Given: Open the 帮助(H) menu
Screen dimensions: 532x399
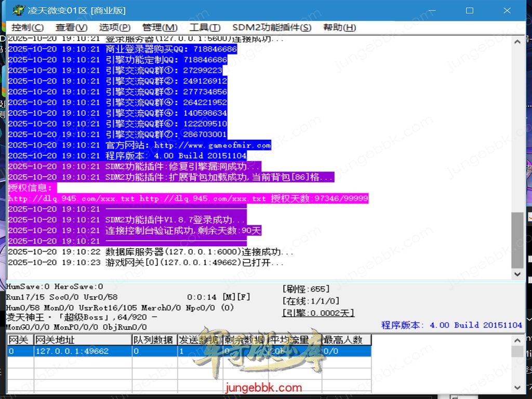Looking at the screenshot, I should tap(339, 28).
